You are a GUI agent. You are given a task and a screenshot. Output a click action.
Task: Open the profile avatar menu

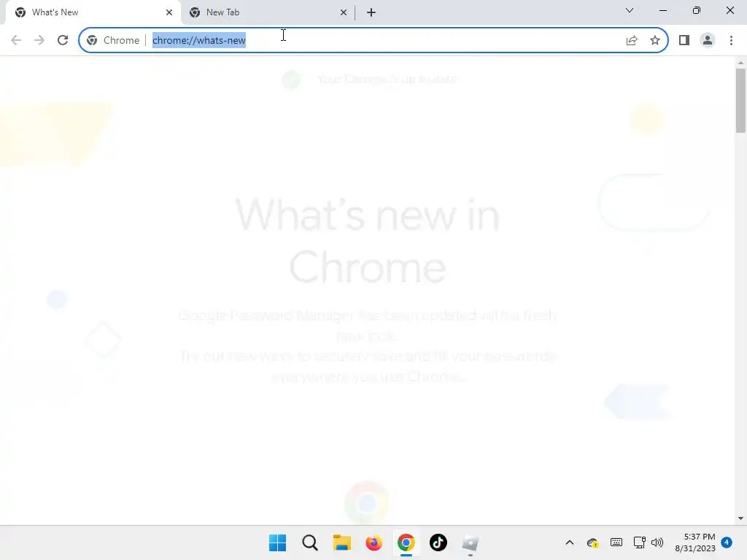[708, 41]
